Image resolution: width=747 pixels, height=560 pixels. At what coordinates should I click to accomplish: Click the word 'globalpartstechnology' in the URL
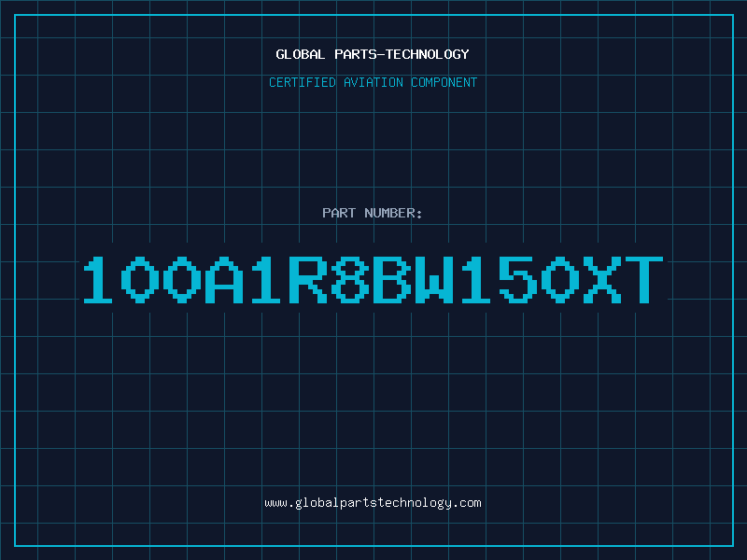373,503
